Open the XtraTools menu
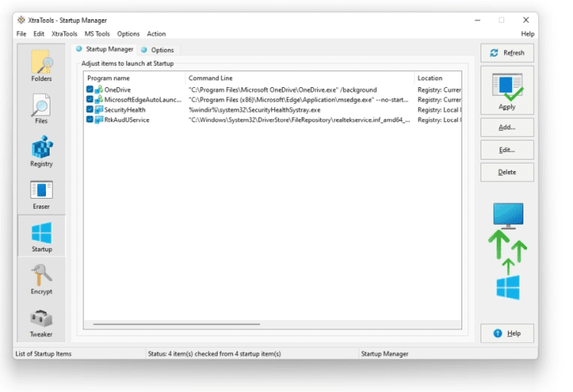 64,34
